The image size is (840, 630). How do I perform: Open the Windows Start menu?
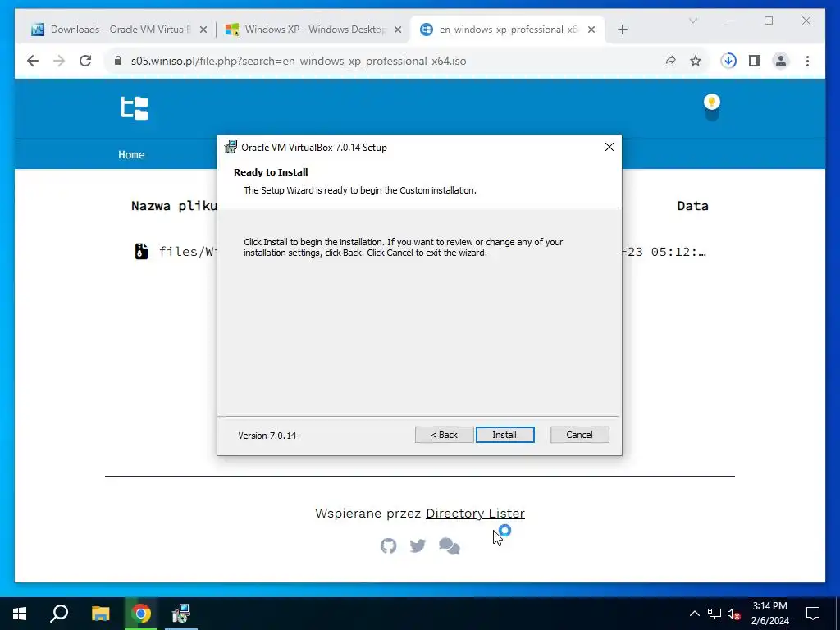pyautogui.click(x=20, y=614)
